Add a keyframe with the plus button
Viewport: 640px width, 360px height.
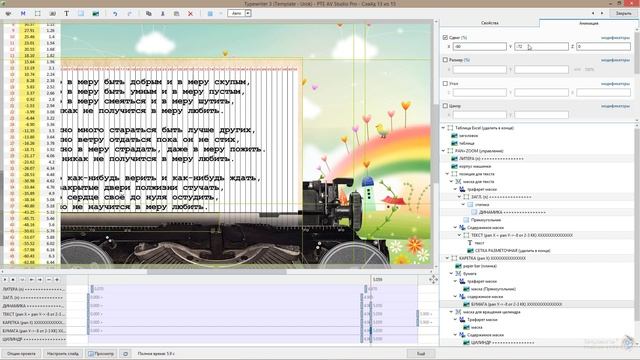click(57, 280)
